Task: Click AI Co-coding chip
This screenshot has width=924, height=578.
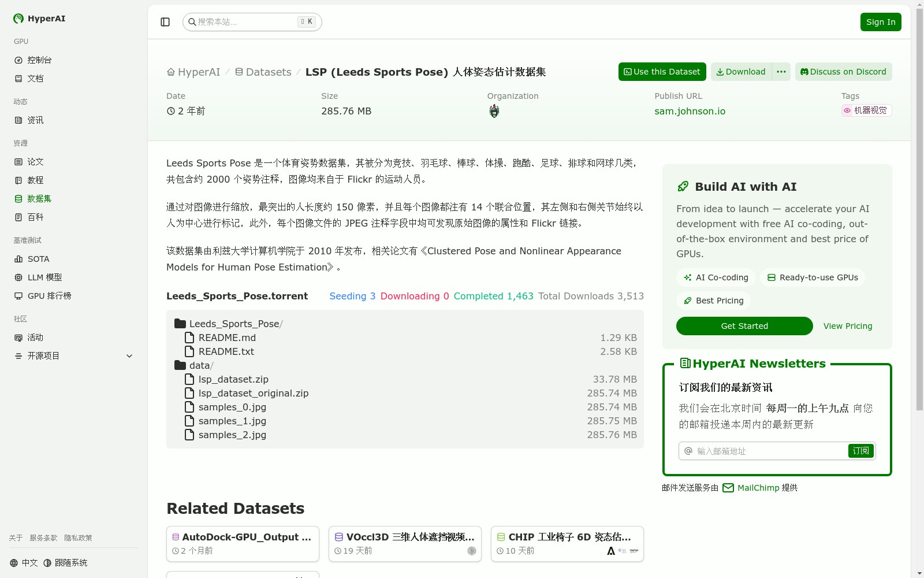Action: tap(716, 277)
